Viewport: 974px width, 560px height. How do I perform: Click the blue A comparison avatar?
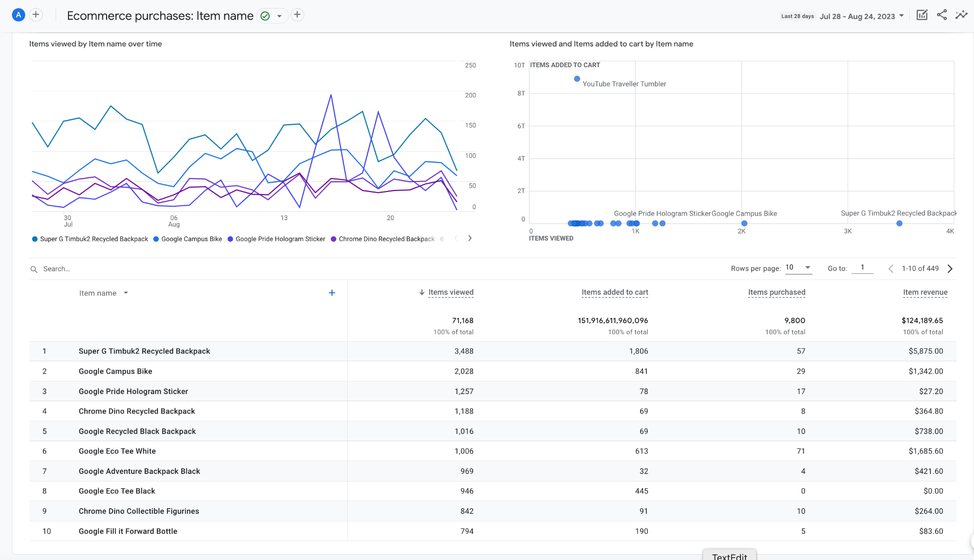click(x=18, y=15)
